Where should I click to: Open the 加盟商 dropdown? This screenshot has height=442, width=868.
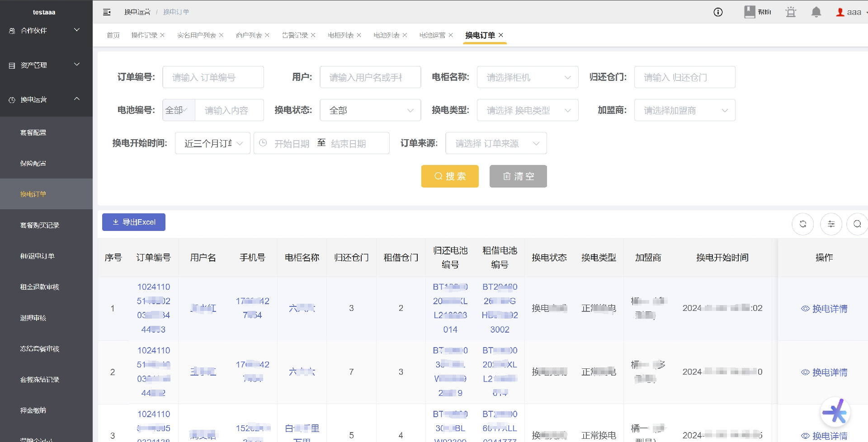(x=685, y=110)
